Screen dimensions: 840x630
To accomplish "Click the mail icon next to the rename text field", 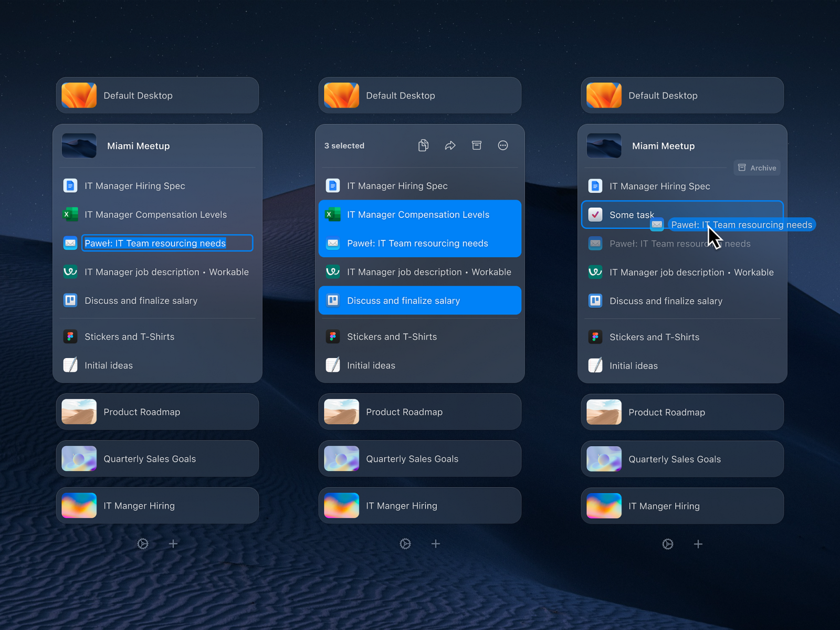I will tap(70, 243).
